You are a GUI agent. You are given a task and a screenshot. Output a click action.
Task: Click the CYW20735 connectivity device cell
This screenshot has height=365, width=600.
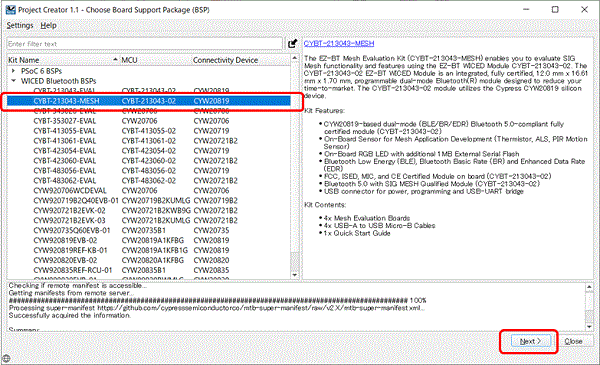[x=211, y=230]
